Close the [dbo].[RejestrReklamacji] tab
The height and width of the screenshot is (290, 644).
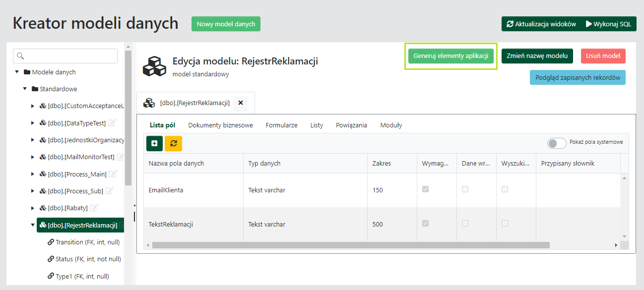pos(241,103)
